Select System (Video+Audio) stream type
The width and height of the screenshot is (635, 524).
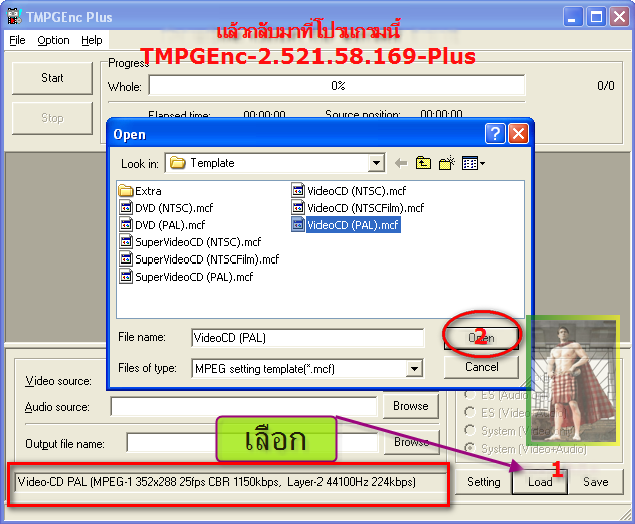469,448
